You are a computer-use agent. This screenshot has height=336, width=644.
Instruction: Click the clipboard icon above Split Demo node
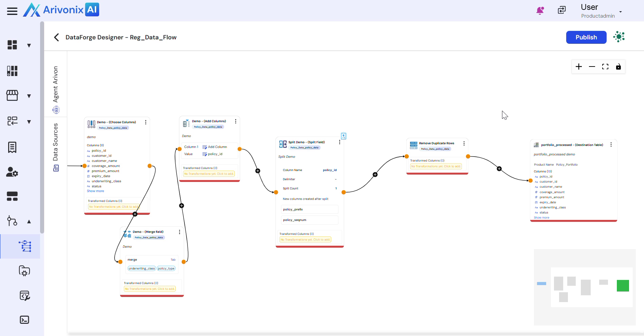click(343, 136)
